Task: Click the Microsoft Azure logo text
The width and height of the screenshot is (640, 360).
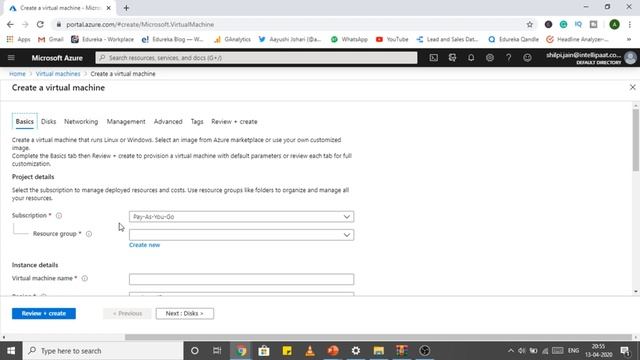Action: 57,58
